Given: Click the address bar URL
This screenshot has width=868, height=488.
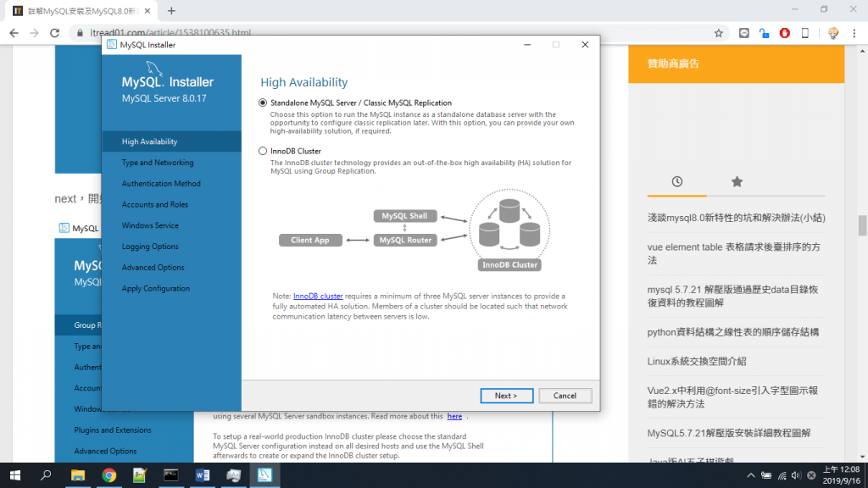Looking at the screenshot, I should 170,33.
